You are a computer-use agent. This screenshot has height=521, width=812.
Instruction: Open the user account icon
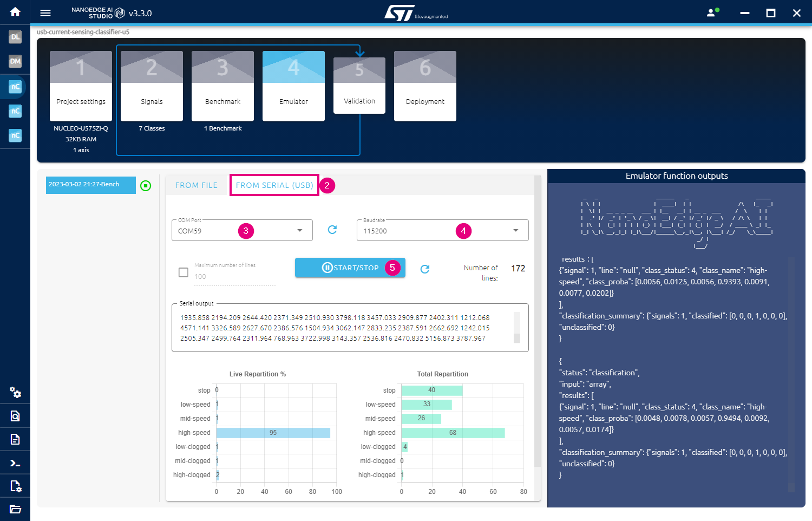pos(712,12)
